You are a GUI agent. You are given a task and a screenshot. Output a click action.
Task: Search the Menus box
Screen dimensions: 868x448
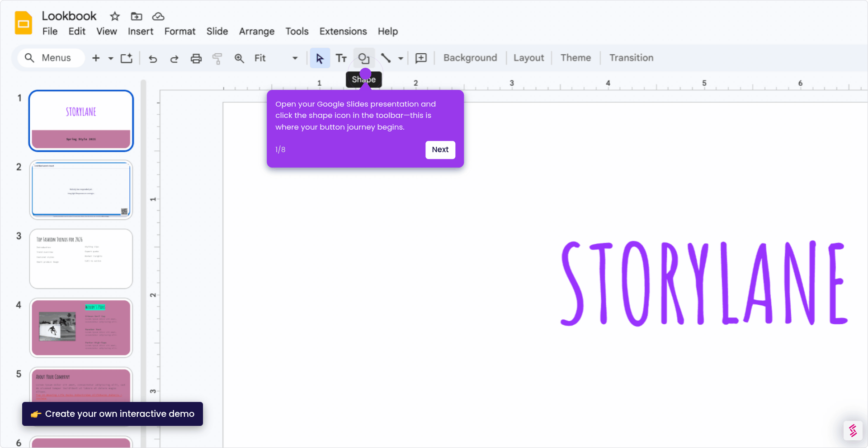[x=51, y=58]
